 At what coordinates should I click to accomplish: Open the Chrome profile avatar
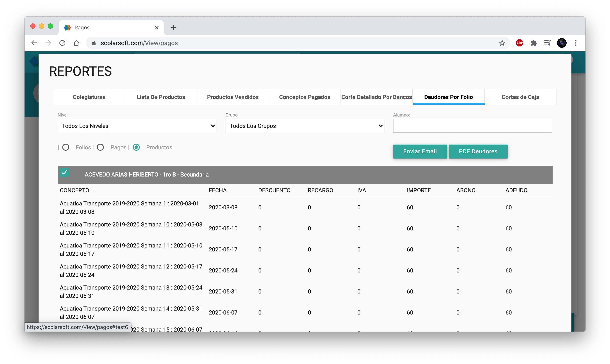coord(562,43)
